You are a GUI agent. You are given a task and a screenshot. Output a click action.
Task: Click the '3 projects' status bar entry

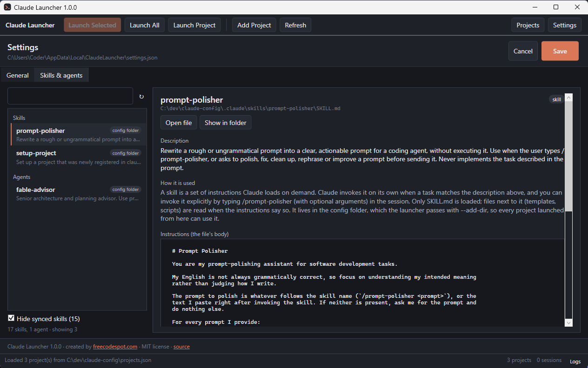click(519, 360)
